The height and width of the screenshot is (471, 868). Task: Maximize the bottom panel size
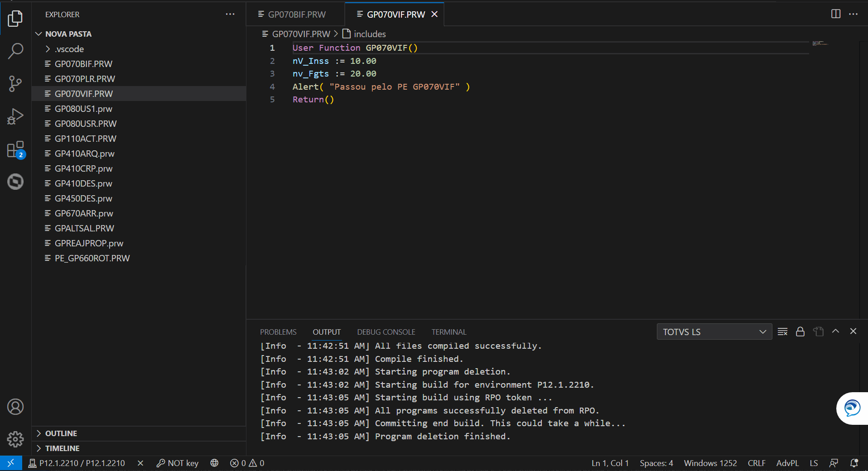coord(836,332)
